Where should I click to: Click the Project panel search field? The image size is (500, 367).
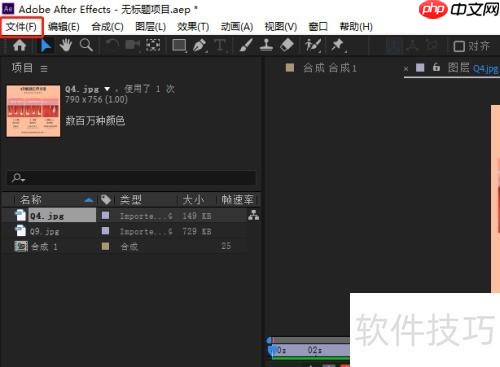(132, 178)
